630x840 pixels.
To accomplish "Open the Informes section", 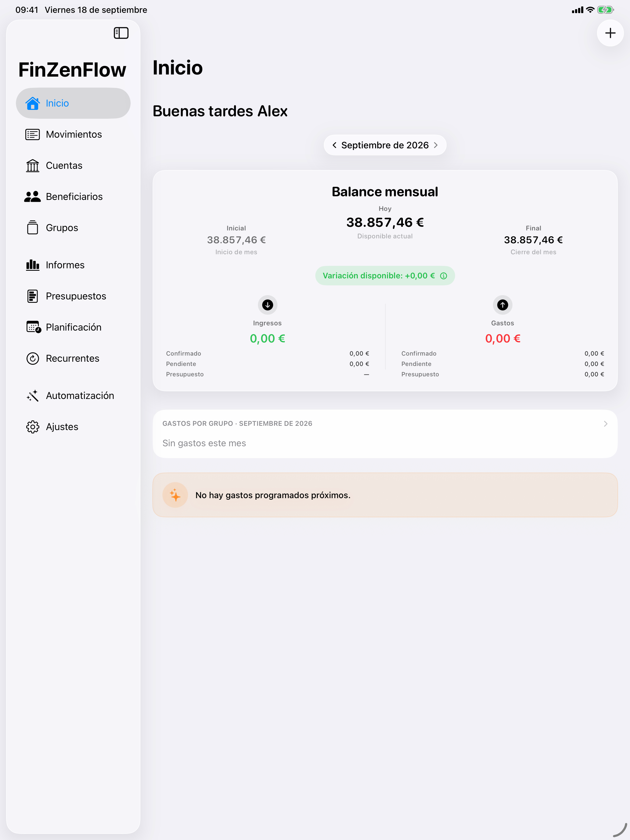I will click(73, 265).
